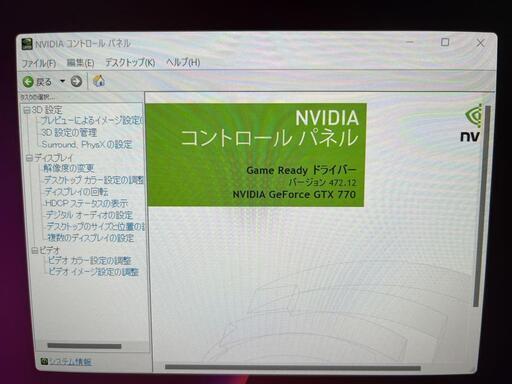Click the NVIDIA logo at top right
This screenshot has width=512, height=384.
[472, 123]
